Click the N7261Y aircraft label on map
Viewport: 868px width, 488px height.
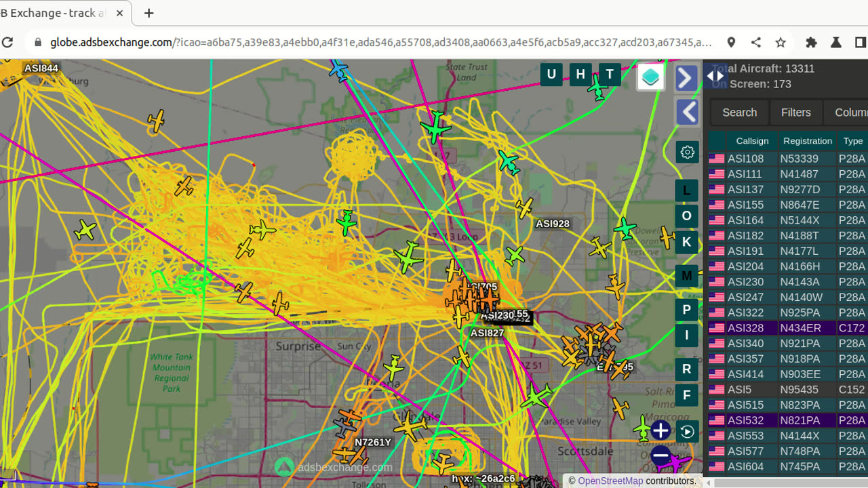pyautogui.click(x=373, y=443)
